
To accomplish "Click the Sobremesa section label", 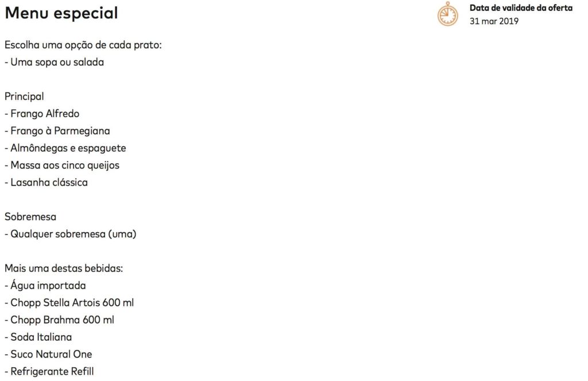I will 30,217.
